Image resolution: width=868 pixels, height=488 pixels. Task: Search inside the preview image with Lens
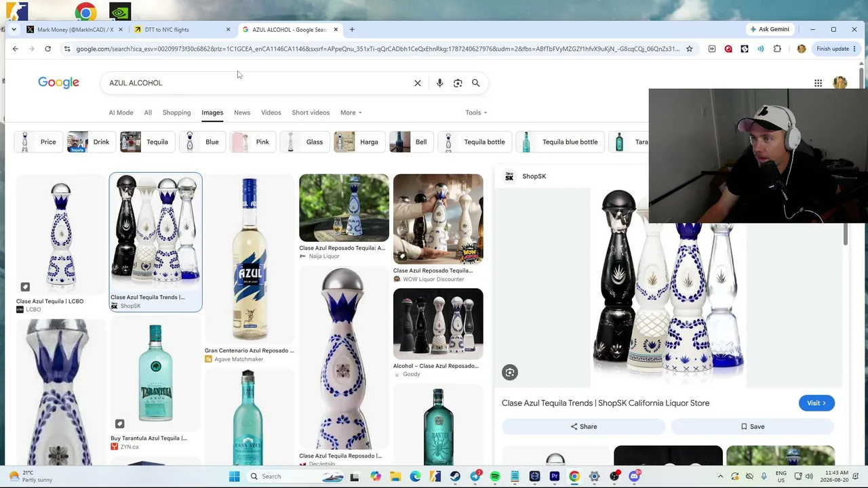pyautogui.click(x=510, y=372)
